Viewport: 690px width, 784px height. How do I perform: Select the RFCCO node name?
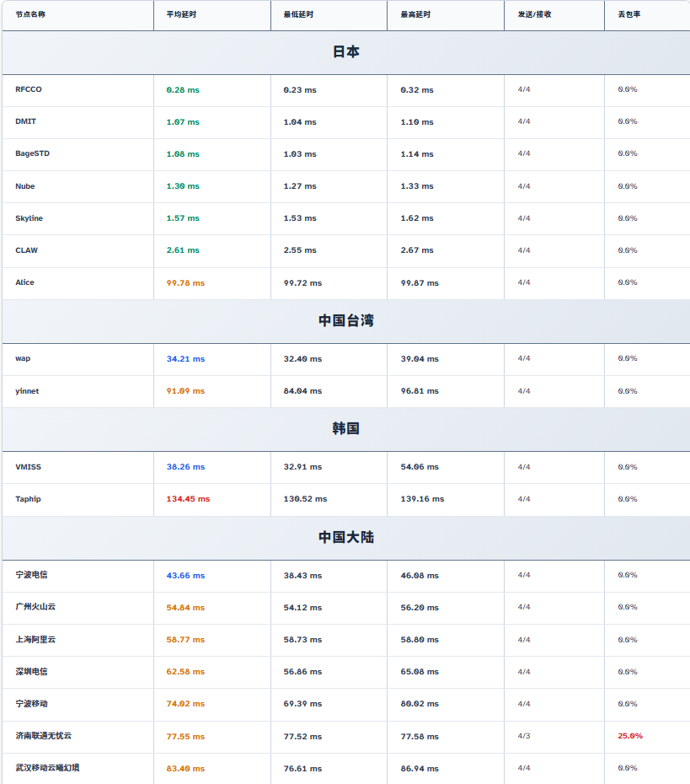pyautogui.click(x=28, y=89)
